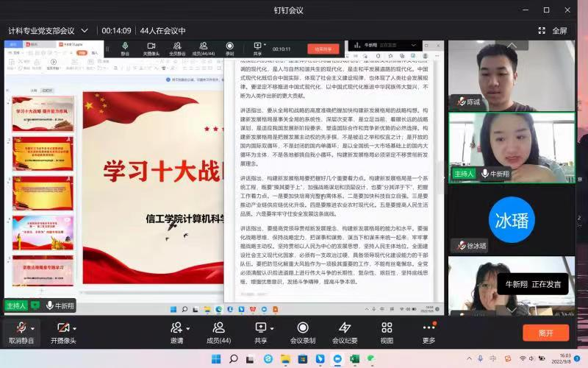The height and width of the screenshot is (368, 588).
Task: Open the 成员(44) members list
Action: pos(218,328)
